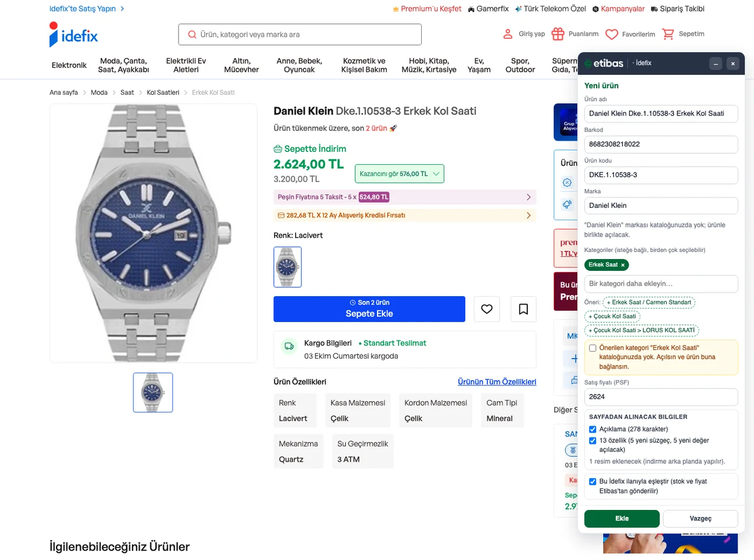The height and width of the screenshot is (560, 754).
Task: Expand the Kazancını gör dropdown
Action: pos(399,174)
